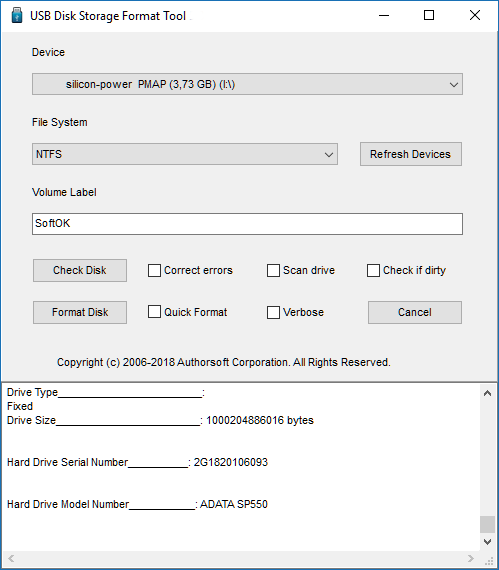This screenshot has width=499, height=570.
Task: Focus the Volume Label text field
Action: pyautogui.click(x=247, y=224)
